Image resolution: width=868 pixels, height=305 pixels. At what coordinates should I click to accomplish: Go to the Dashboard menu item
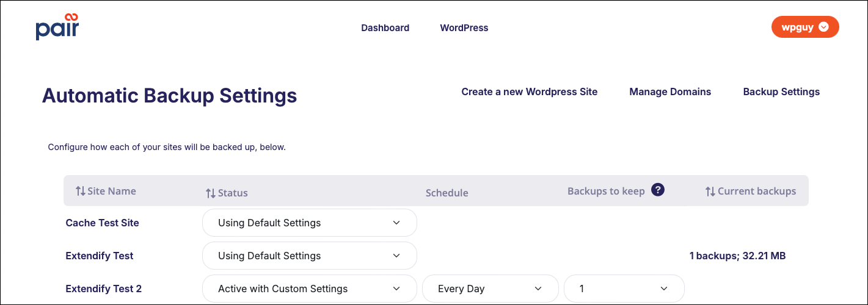pos(385,27)
